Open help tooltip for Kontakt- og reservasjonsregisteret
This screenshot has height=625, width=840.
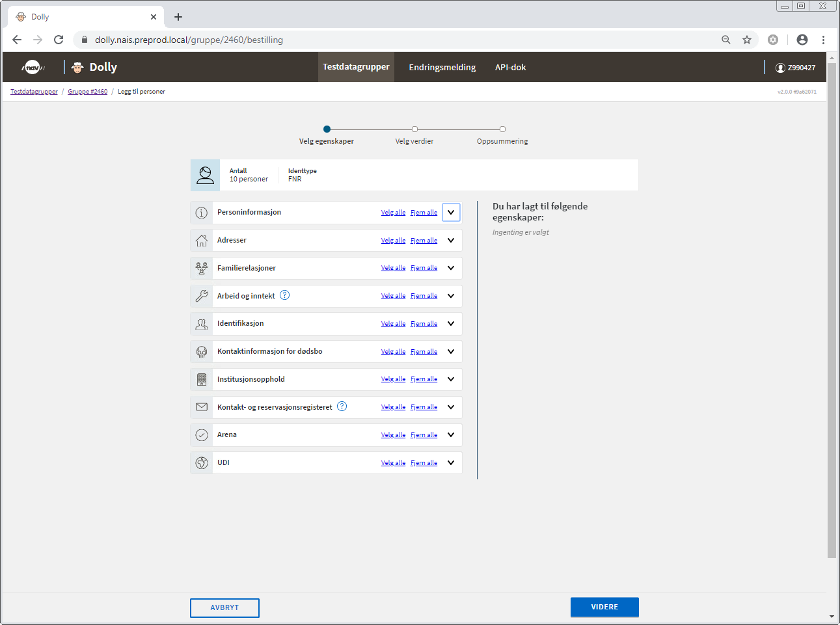[x=342, y=406]
